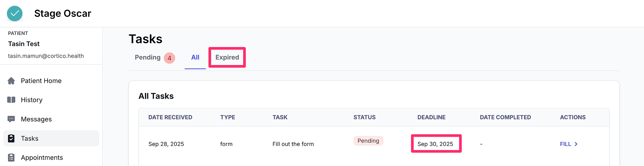644x166 pixels.
Task: Click the Patient Home house icon
Action: click(x=11, y=81)
